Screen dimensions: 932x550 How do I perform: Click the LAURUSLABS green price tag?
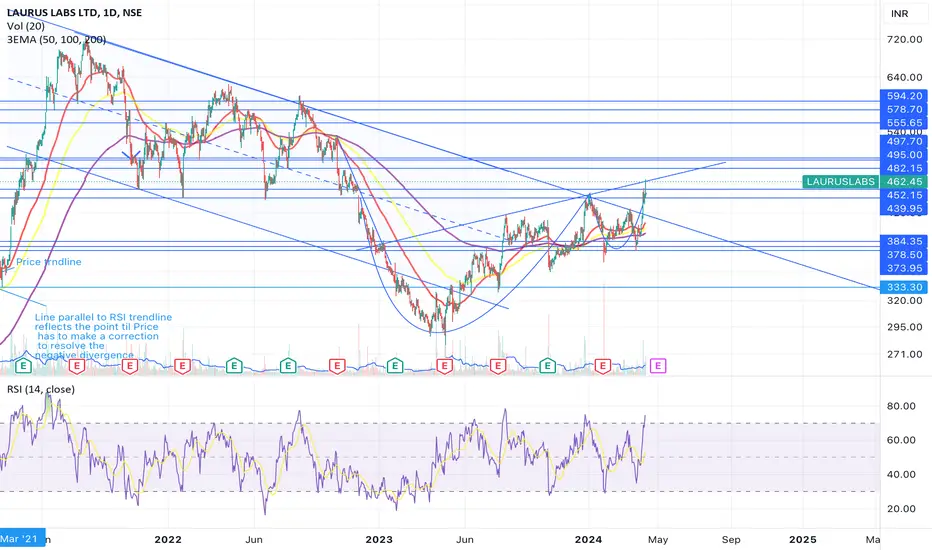pyautogui.click(x=840, y=182)
